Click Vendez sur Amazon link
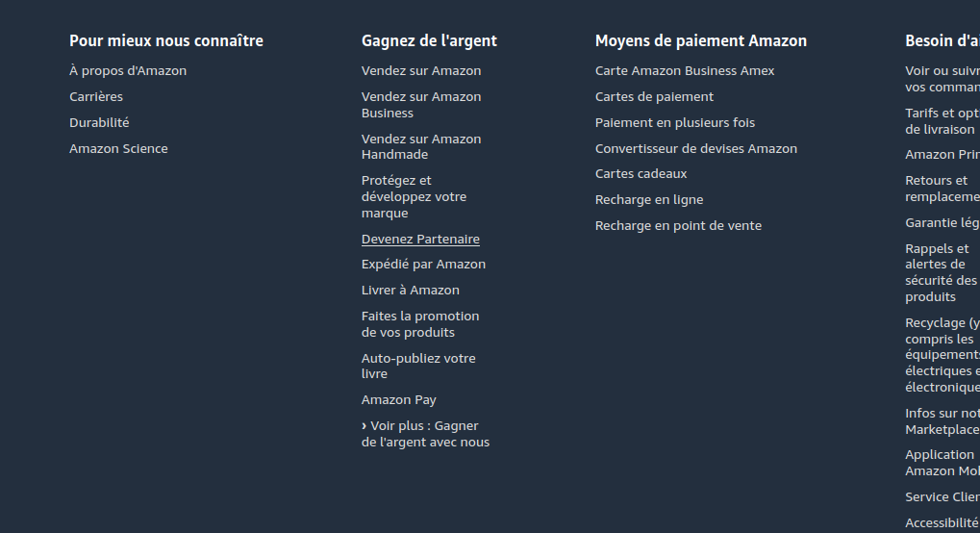 click(421, 71)
